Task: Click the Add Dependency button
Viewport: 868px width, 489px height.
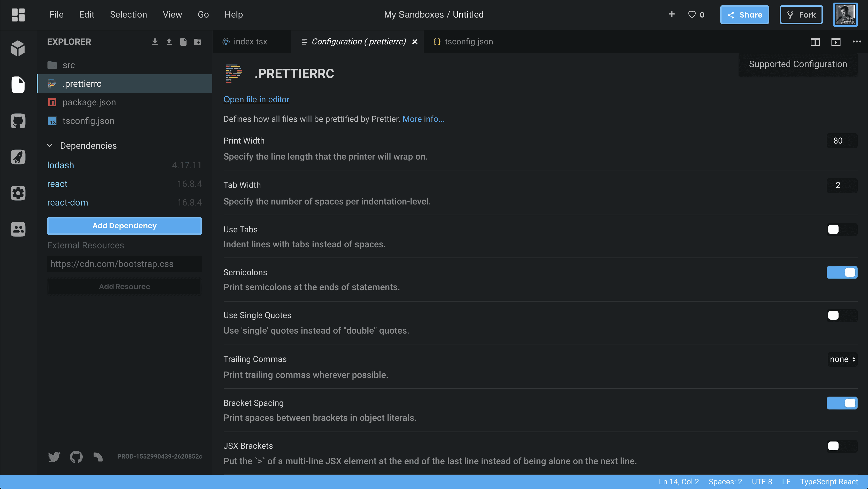Action: pos(124,226)
